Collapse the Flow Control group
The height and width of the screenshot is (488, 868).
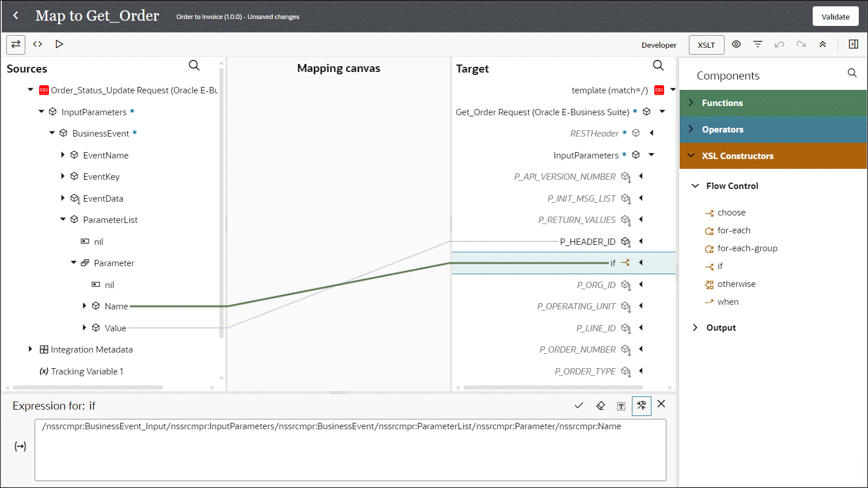(x=695, y=186)
